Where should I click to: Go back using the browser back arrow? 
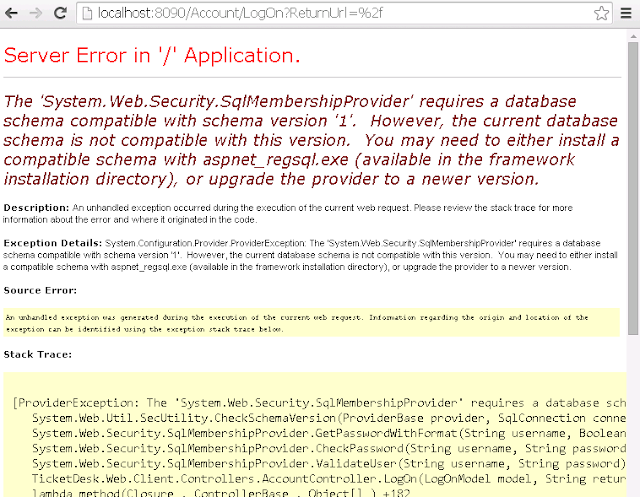pyautogui.click(x=11, y=13)
